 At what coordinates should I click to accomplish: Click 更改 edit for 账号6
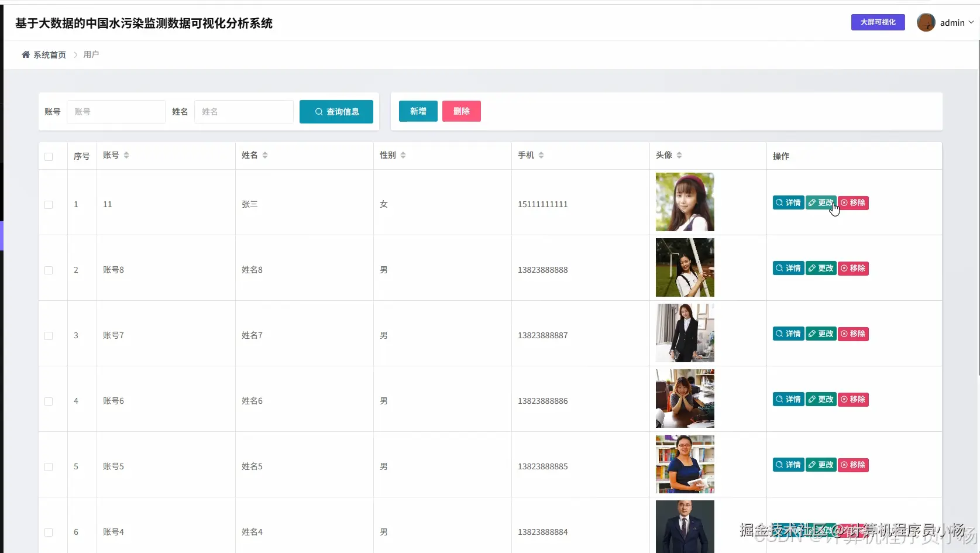[x=821, y=399]
